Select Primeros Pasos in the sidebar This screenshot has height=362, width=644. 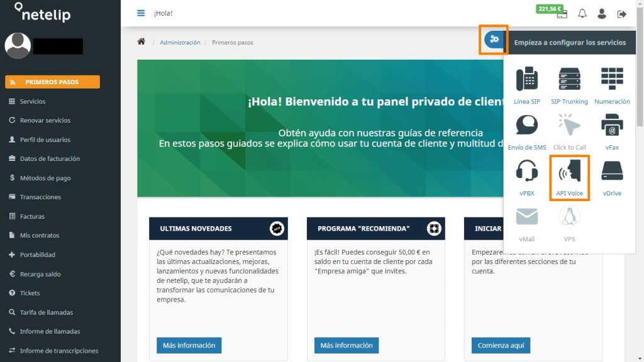coord(52,81)
